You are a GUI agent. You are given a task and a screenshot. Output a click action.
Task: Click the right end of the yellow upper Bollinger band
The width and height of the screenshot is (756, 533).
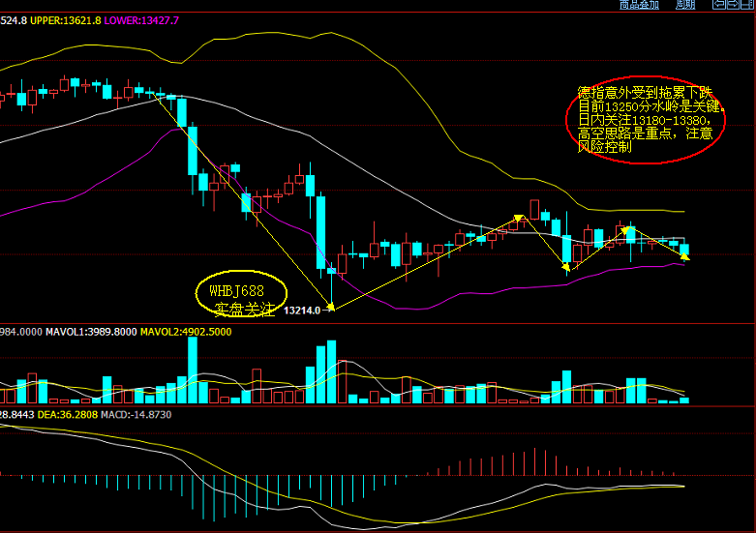(x=682, y=211)
